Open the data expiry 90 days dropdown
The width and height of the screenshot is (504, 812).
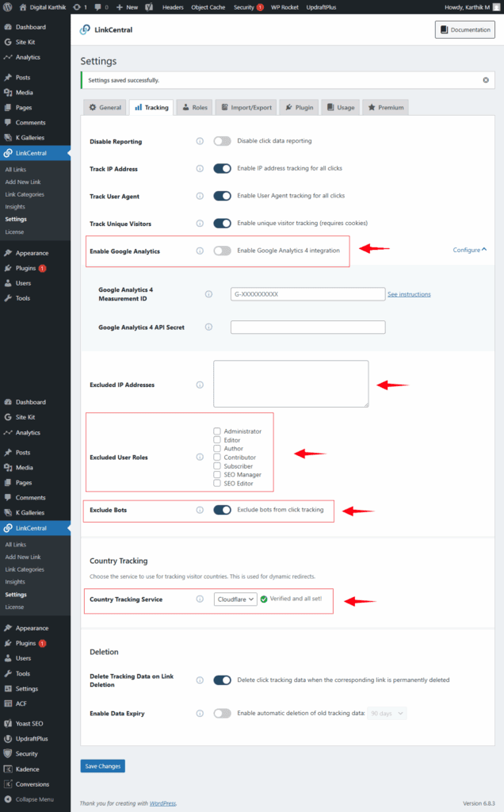(x=388, y=714)
